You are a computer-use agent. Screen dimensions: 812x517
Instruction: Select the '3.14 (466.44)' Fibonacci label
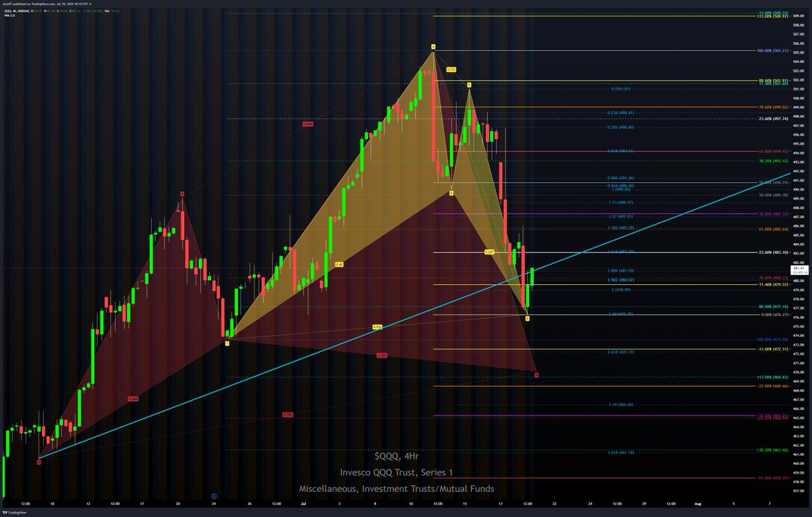pyautogui.click(x=621, y=405)
